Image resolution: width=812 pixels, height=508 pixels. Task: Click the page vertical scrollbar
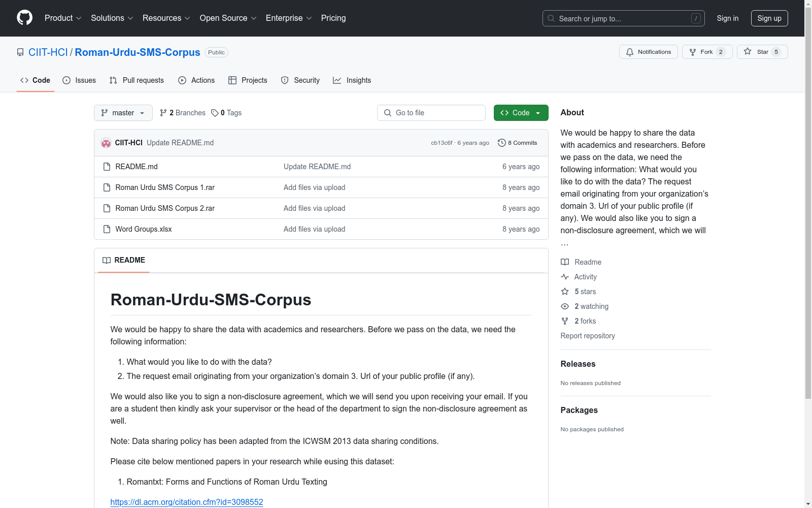coord(808,203)
